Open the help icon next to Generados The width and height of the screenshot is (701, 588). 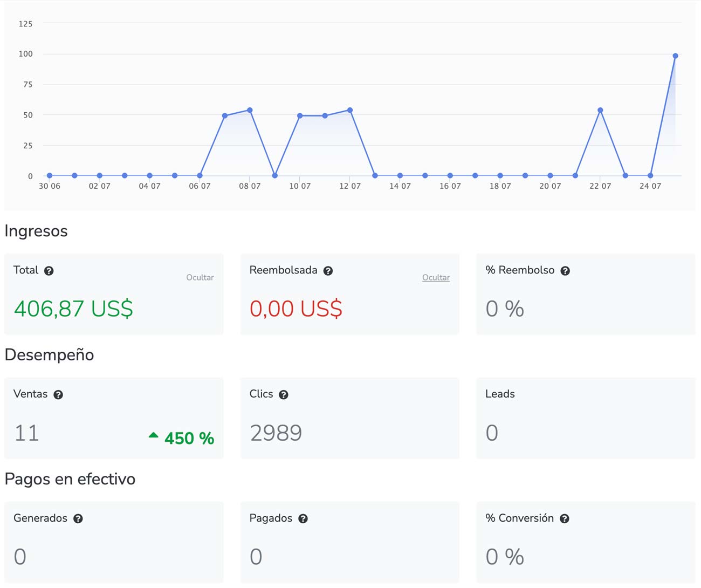78,519
